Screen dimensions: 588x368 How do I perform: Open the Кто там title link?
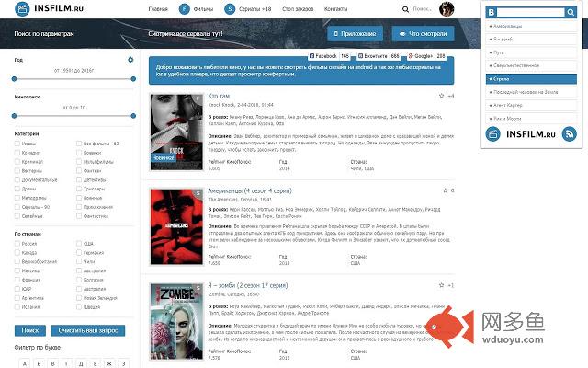[x=219, y=96]
